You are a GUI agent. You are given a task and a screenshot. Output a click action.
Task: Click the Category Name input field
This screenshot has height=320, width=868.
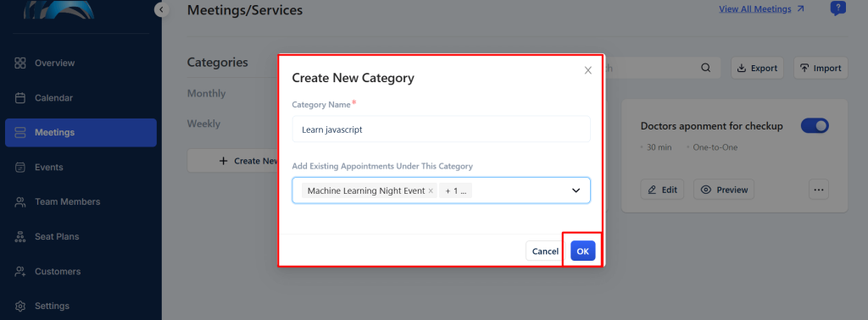tap(441, 130)
